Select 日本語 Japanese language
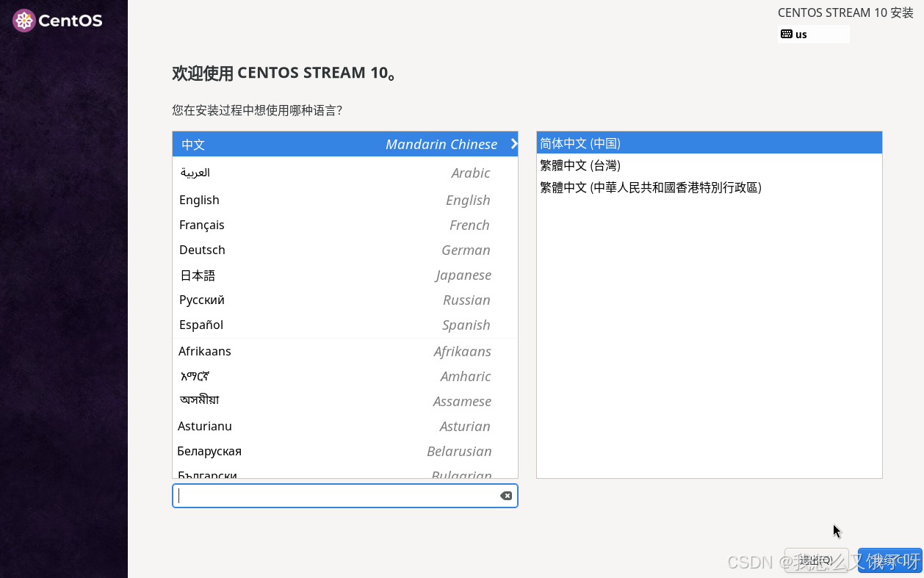This screenshot has height=578, width=924. 345,275
